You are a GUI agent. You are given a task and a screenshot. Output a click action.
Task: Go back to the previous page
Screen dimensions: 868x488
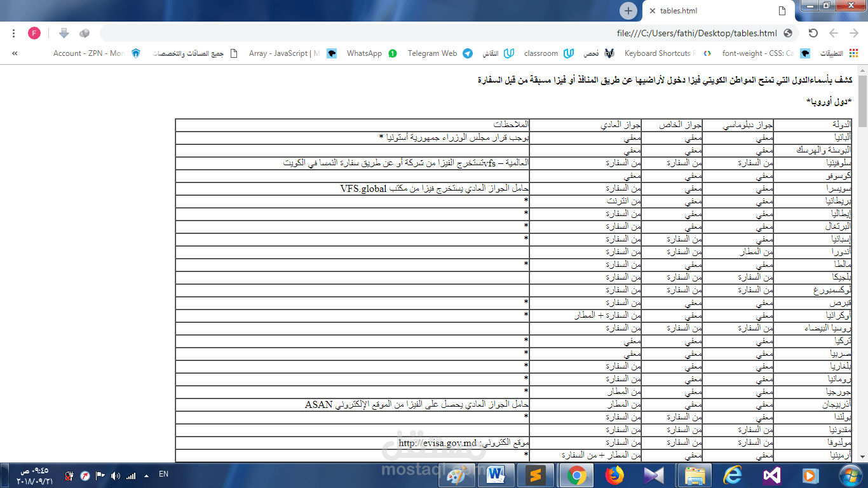[x=854, y=33]
